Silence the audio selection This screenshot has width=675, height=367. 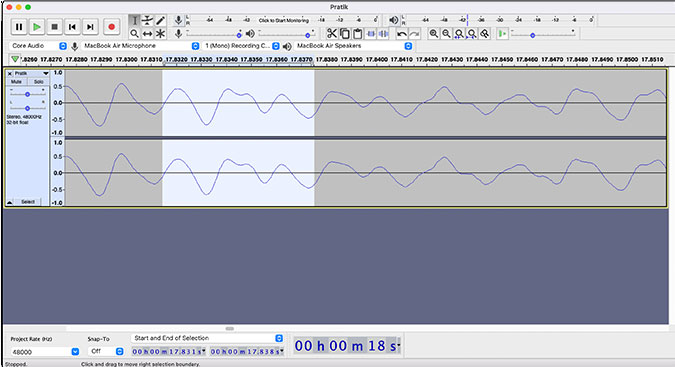(x=383, y=34)
